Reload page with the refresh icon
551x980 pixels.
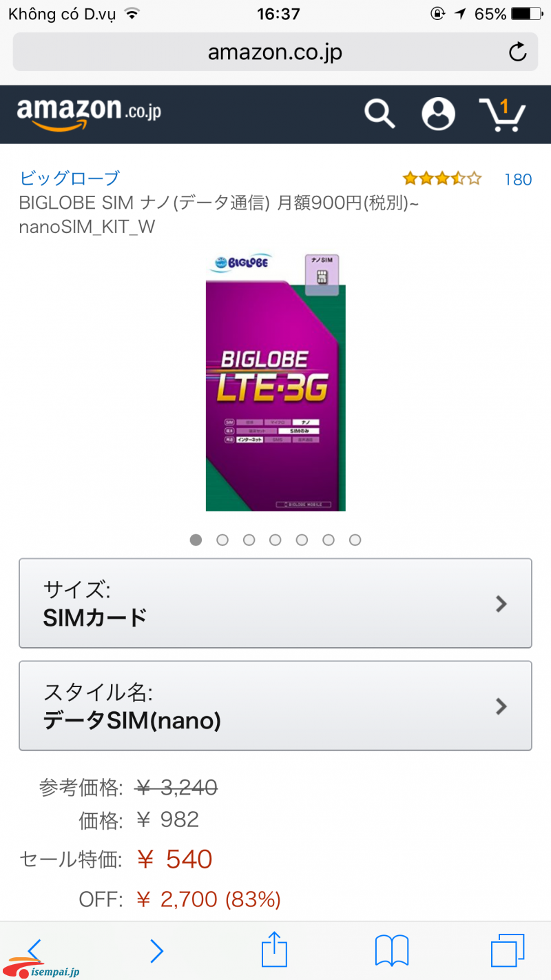click(517, 52)
